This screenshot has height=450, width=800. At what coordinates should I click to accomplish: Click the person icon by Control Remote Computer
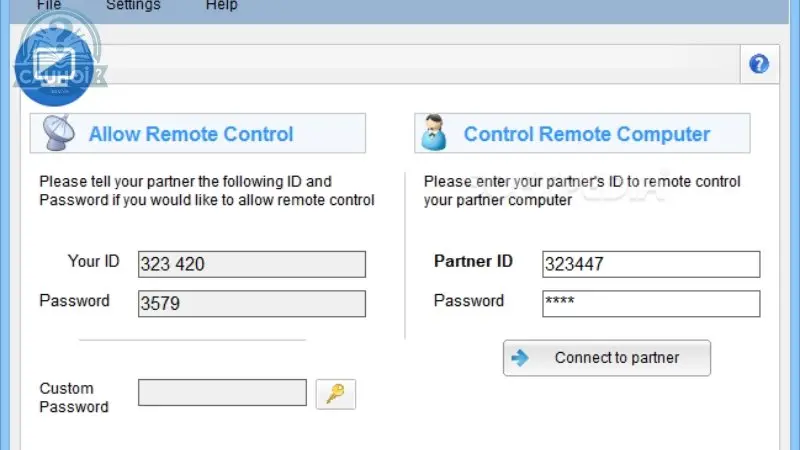434,133
